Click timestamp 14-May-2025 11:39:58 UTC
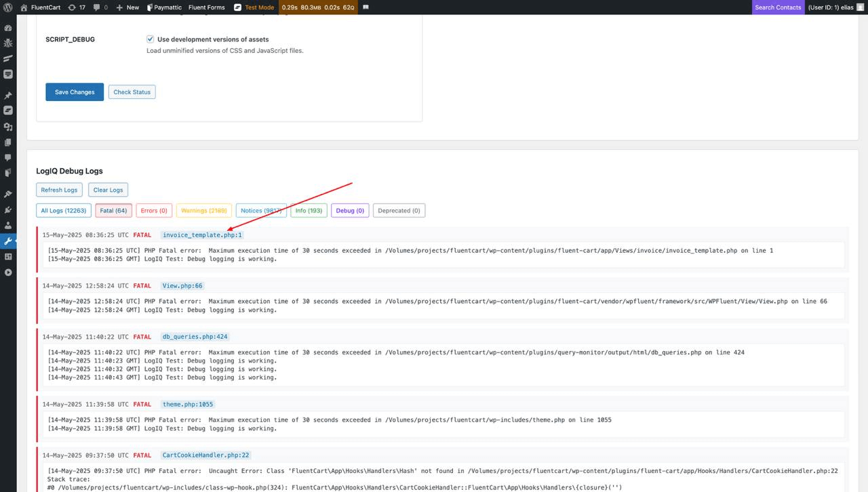Image resolution: width=868 pixels, height=492 pixels. [85, 405]
